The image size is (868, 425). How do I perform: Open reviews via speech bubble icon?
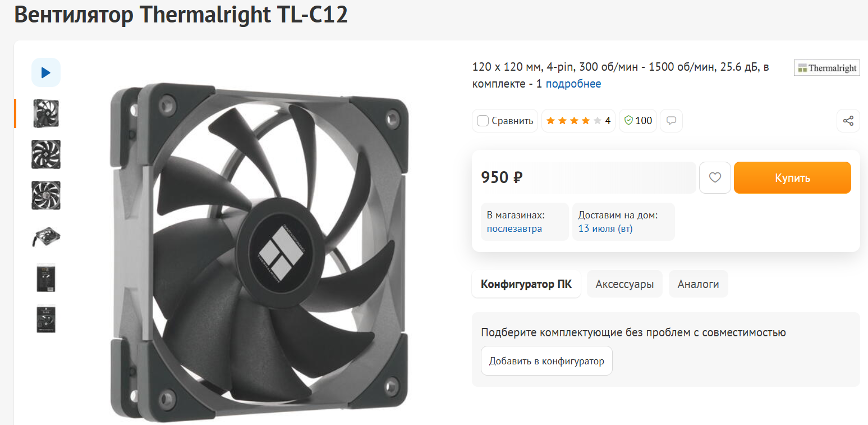(x=671, y=121)
